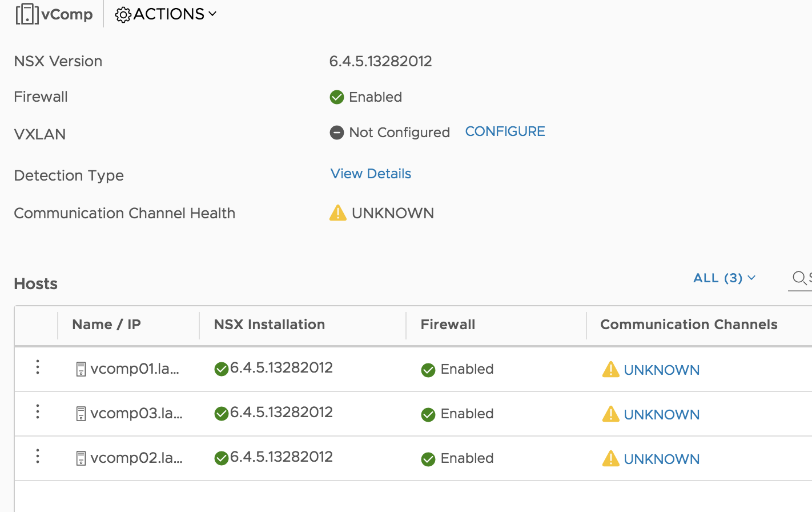
Task: Select the Name / IP column header
Action: tap(106, 324)
